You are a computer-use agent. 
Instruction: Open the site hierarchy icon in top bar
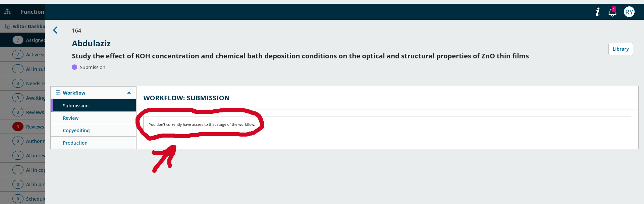pos(7,12)
